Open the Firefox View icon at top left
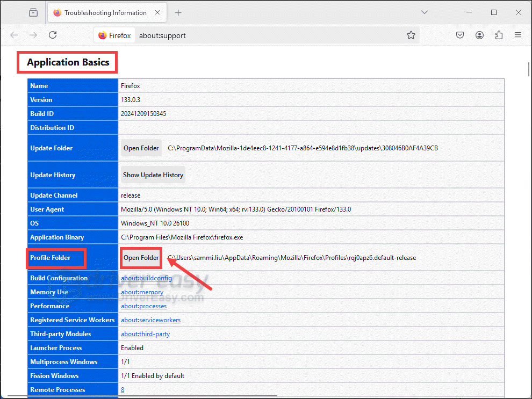Viewport: 532px width, 399px height. [33, 12]
